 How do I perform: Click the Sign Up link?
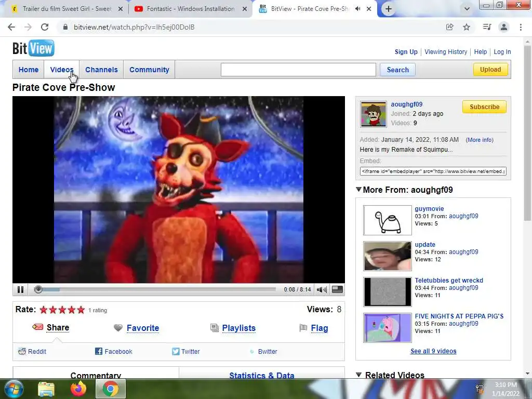click(x=406, y=52)
